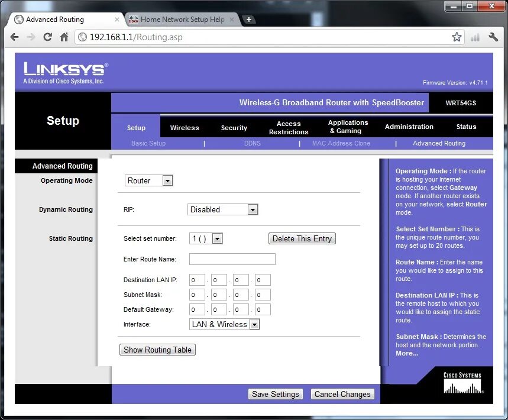
Task: Click the browser Forward arrow
Action: pos(31,37)
